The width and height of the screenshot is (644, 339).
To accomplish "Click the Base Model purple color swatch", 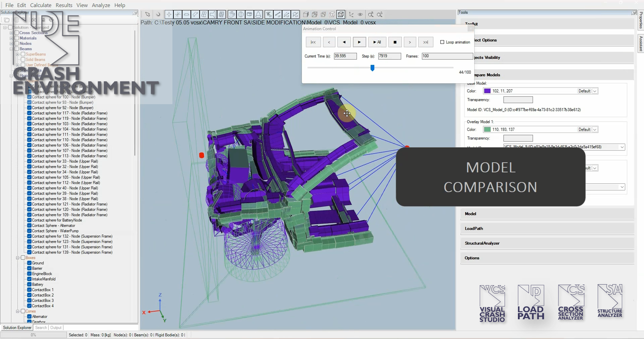I will [x=487, y=91].
